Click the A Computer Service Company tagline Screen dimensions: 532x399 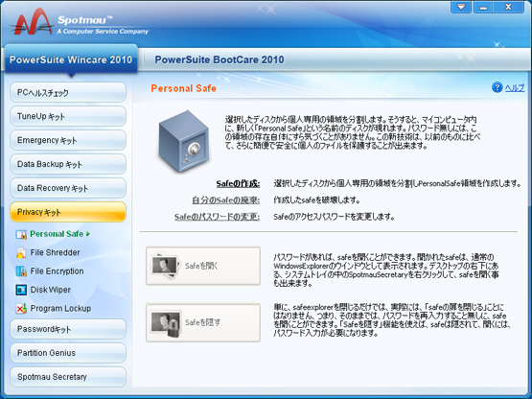click(103, 32)
